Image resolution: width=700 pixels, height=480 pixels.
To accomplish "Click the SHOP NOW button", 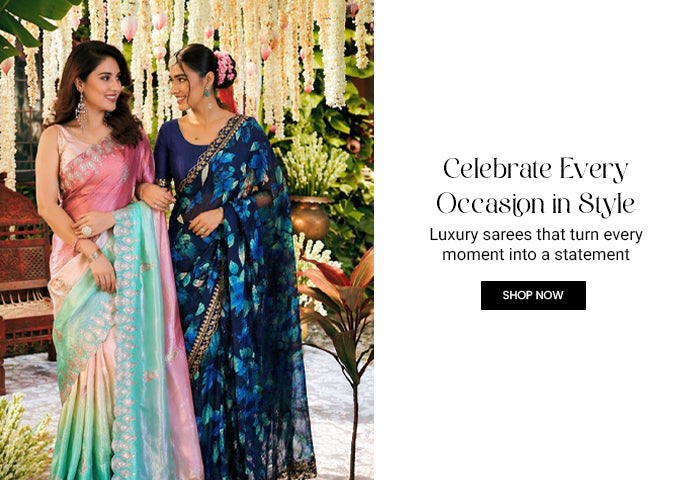I will click(533, 295).
